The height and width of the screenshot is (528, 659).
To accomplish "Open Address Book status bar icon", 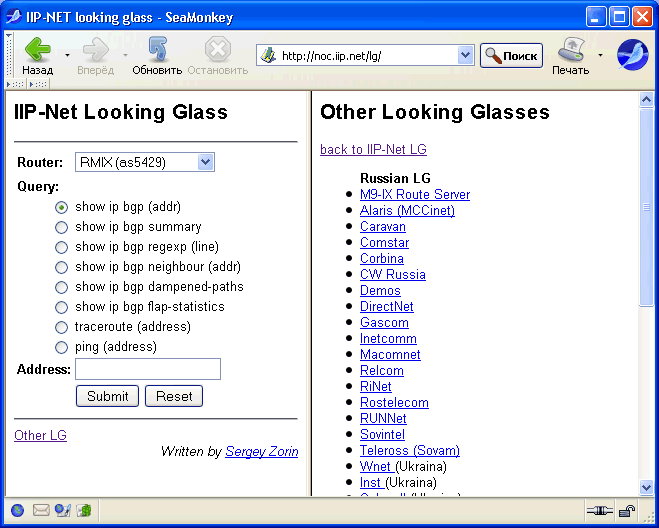I will click(84, 510).
